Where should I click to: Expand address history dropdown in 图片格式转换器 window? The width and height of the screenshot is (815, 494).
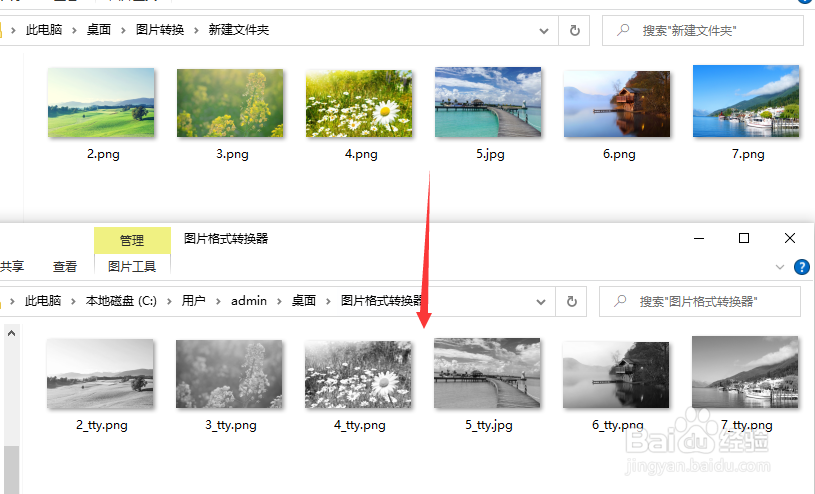[541, 302]
